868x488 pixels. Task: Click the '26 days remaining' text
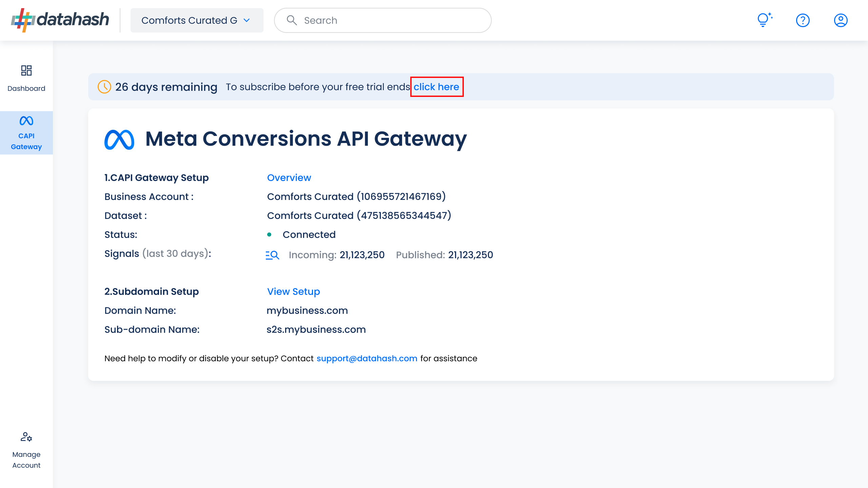click(166, 87)
